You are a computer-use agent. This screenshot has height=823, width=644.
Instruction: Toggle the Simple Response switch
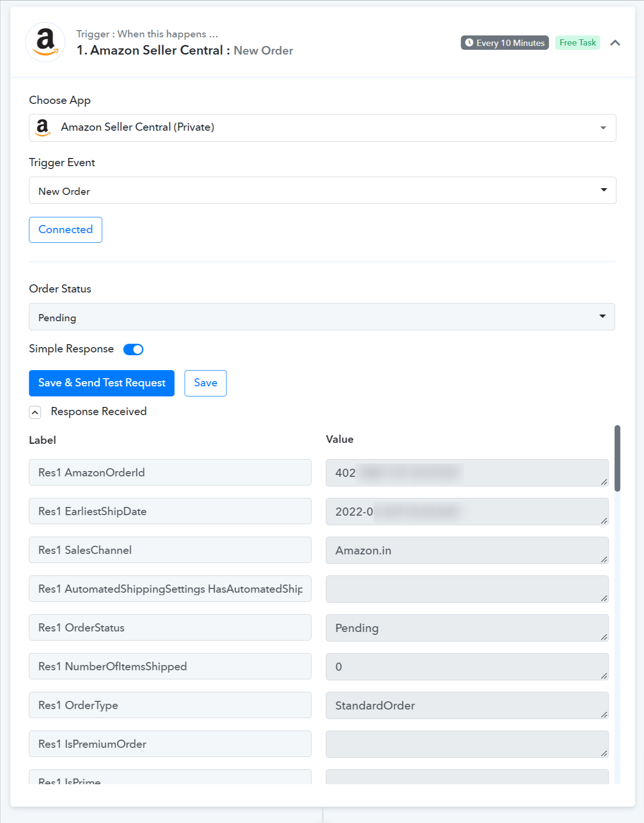point(133,349)
